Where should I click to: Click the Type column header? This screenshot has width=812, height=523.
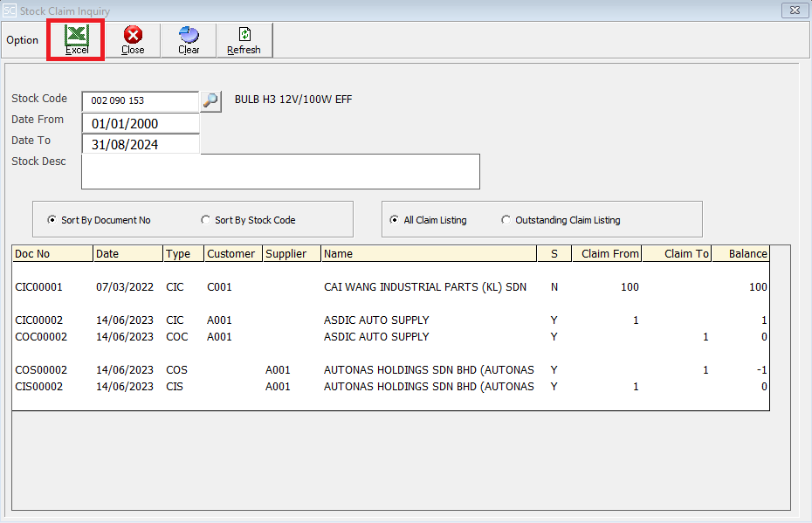point(184,254)
